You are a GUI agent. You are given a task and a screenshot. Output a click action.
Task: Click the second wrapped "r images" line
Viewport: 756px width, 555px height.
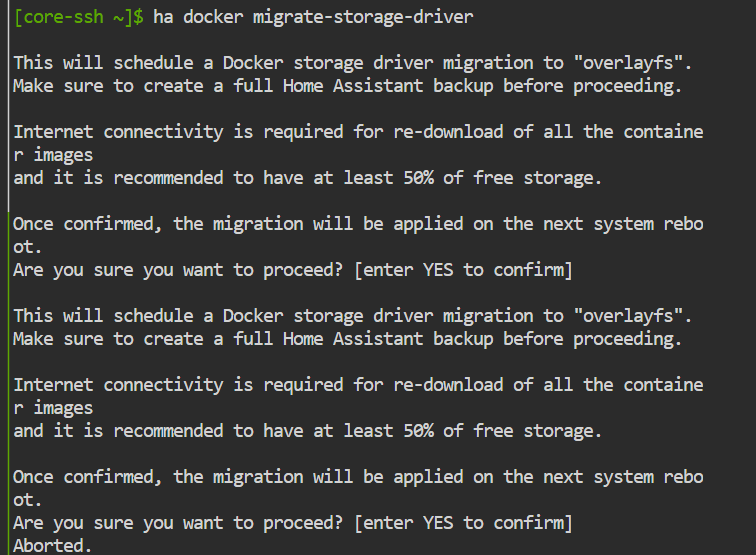coord(52,408)
